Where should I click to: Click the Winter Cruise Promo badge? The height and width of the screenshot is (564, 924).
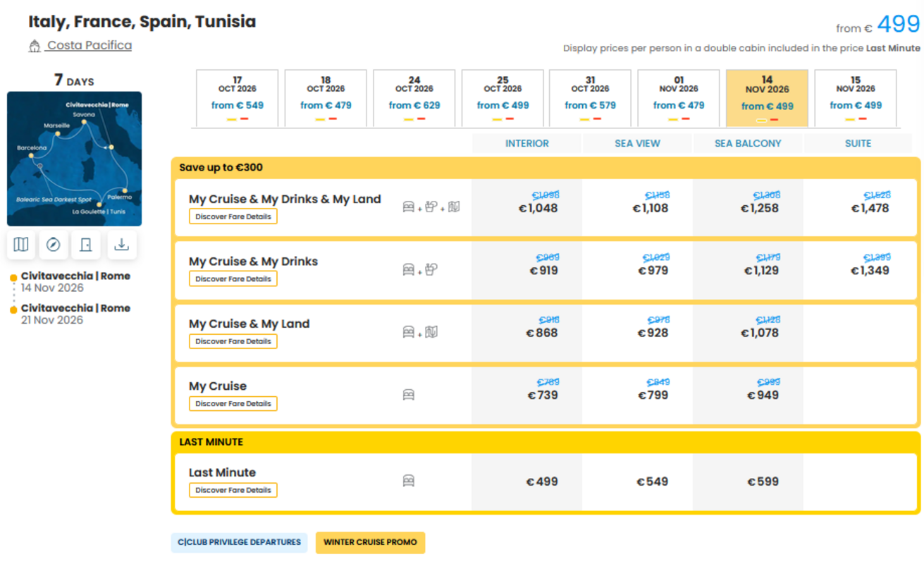tap(370, 542)
